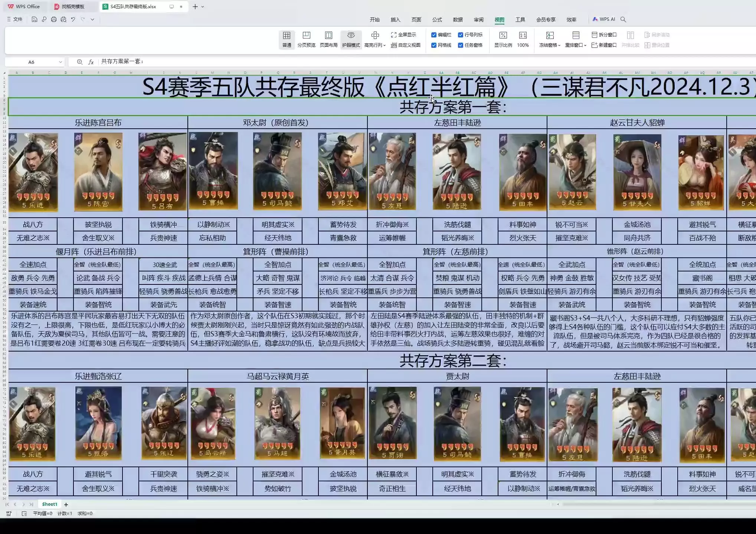Open the 数据 data ribbon tab
The width and height of the screenshot is (756, 534).
point(458,20)
